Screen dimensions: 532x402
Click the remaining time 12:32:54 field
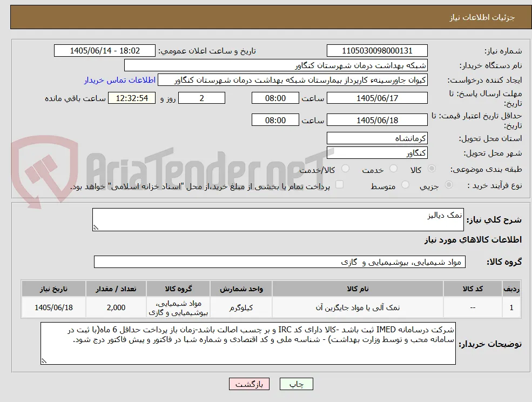(x=132, y=98)
